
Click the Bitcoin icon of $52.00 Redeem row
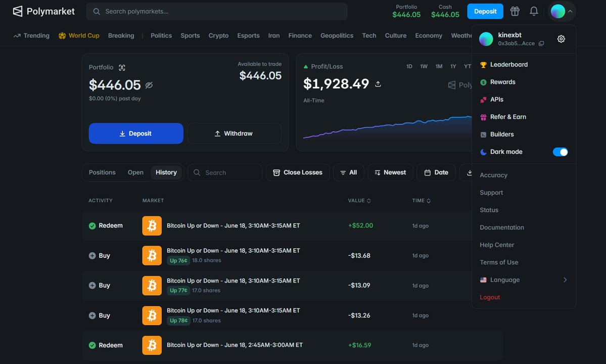click(152, 225)
